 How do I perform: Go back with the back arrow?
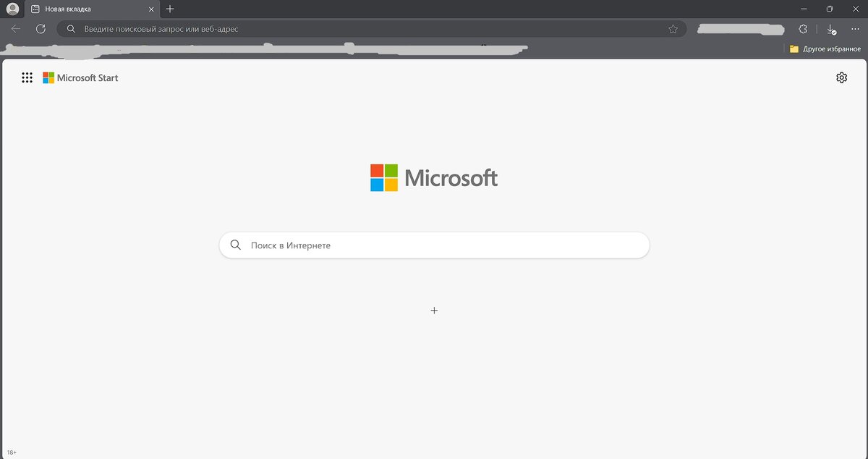point(16,29)
